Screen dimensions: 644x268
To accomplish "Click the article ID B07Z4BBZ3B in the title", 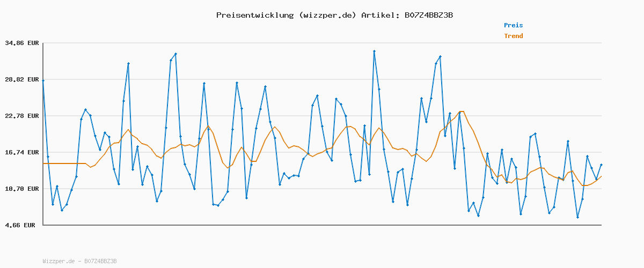I will point(428,15).
